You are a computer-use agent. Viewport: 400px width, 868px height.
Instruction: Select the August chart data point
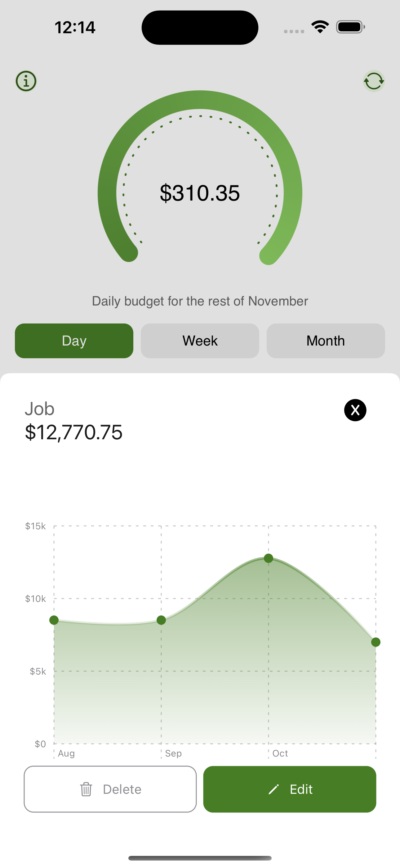click(54, 620)
